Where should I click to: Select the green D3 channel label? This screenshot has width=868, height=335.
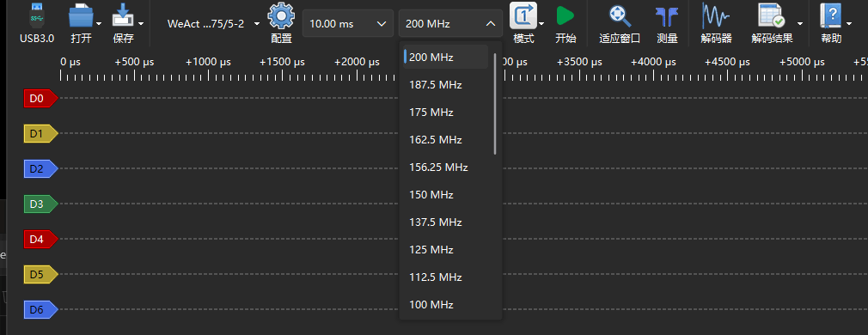point(40,204)
